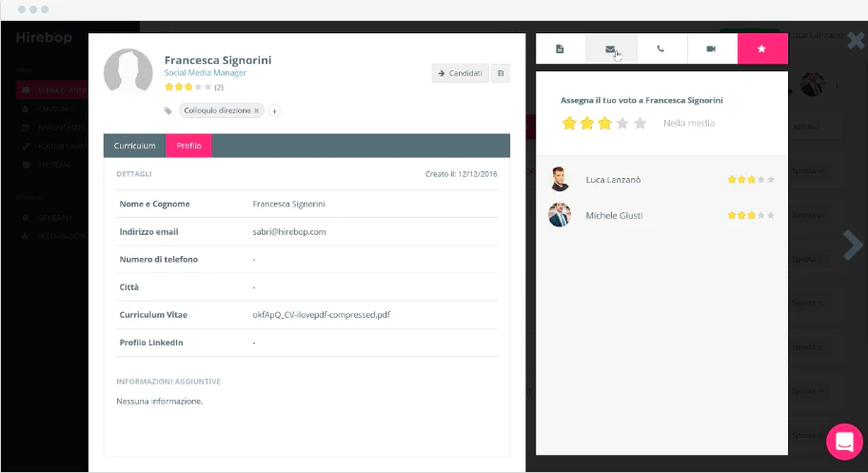Add a new tag with plus icon
This screenshot has height=473, width=868.
point(274,110)
